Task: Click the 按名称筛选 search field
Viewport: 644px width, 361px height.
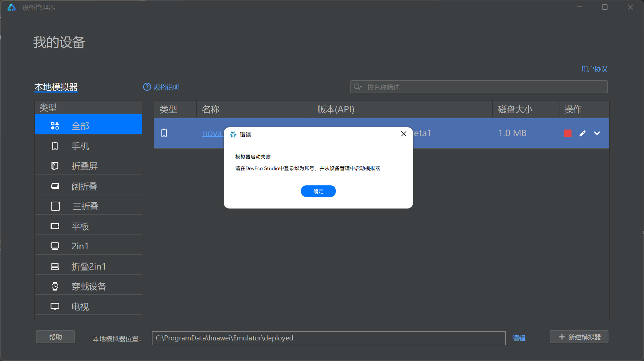Action: pos(484,87)
